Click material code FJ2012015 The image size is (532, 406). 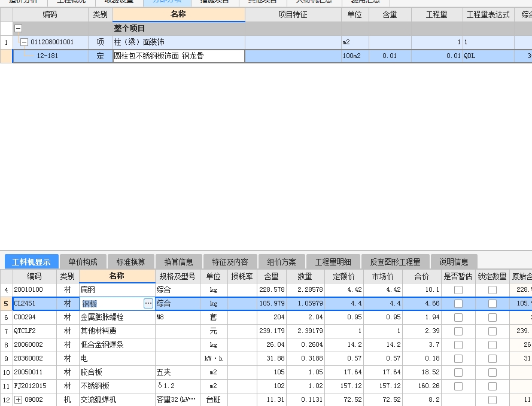click(x=35, y=386)
